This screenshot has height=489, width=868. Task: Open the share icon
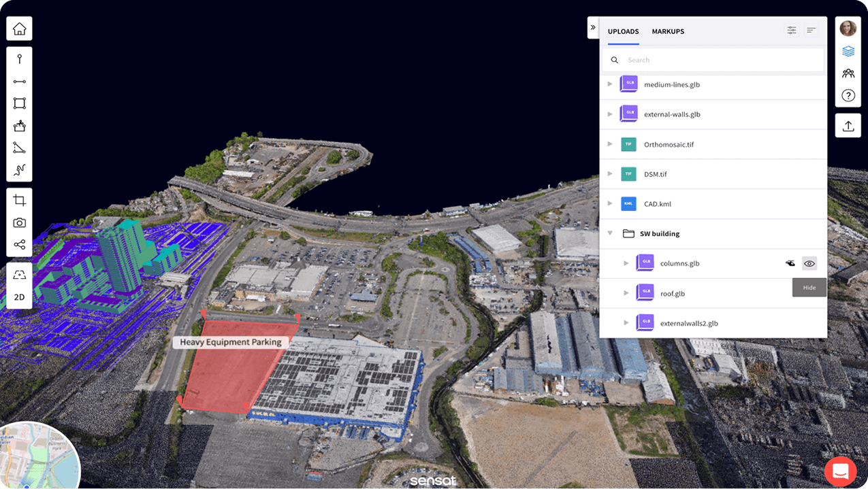(19, 245)
